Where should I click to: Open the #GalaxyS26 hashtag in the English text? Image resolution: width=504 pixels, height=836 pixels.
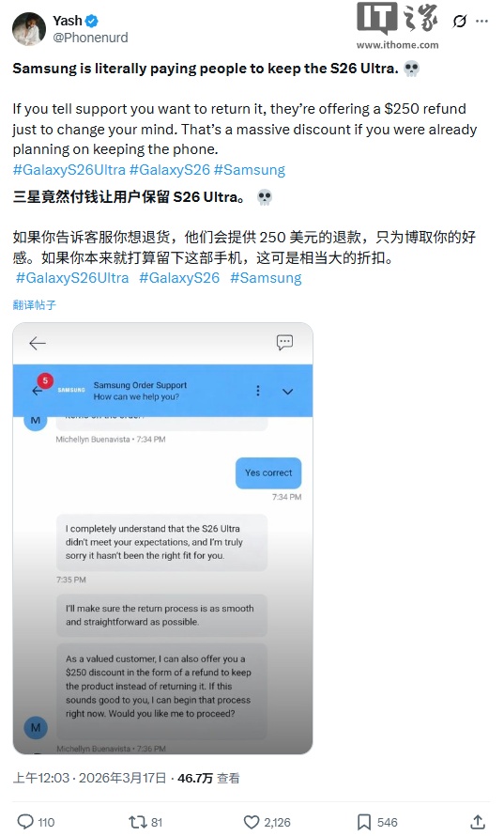[x=170, y=169]
